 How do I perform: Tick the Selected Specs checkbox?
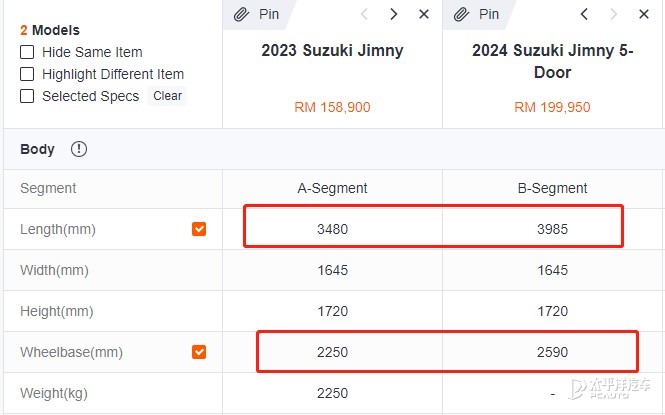click(x=27, y=96)
